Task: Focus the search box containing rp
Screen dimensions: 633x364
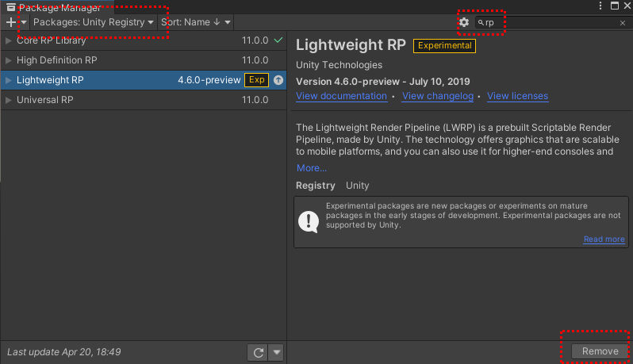Action: [551, 22]
